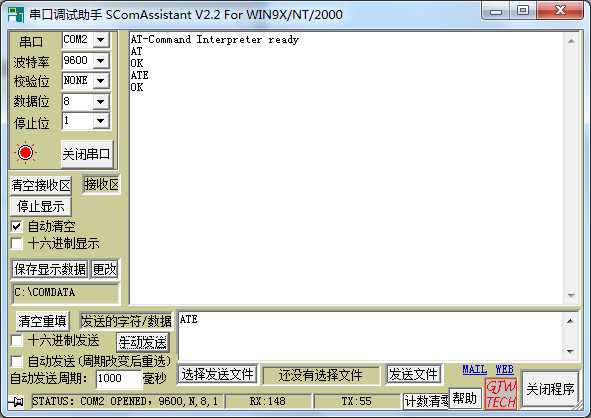Click the 关闭程序 button

(x=550, y=389)
